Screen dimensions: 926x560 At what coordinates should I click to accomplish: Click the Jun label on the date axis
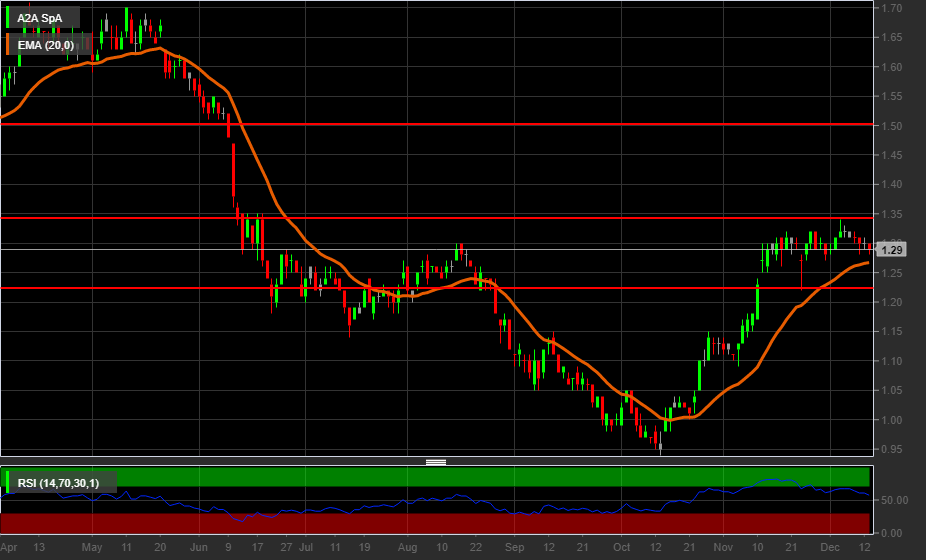pos(198,548)
